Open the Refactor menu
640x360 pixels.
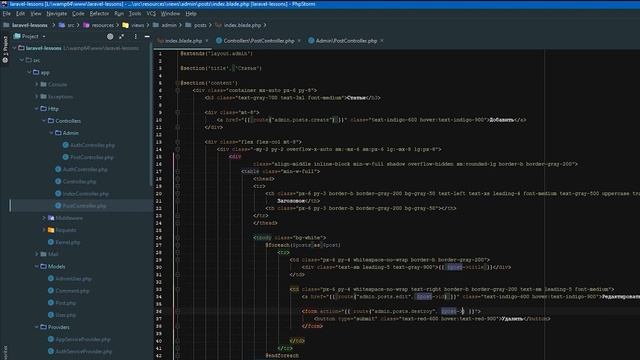[99, 13]
